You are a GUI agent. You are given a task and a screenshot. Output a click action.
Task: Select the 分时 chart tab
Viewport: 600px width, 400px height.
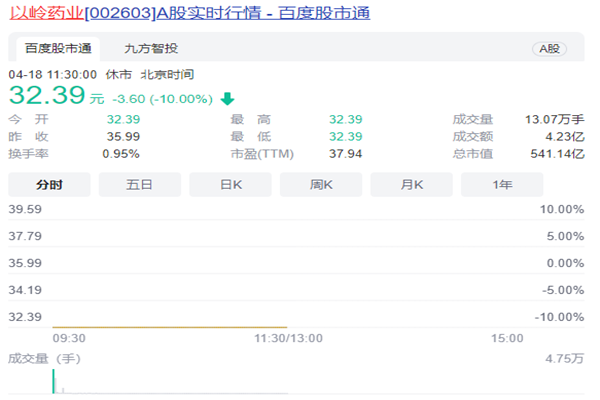(49, 185)
